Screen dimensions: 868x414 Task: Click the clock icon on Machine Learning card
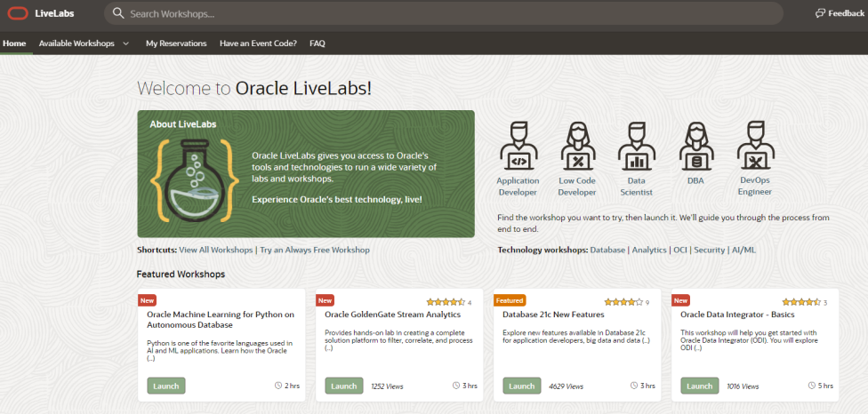(277, 386)
